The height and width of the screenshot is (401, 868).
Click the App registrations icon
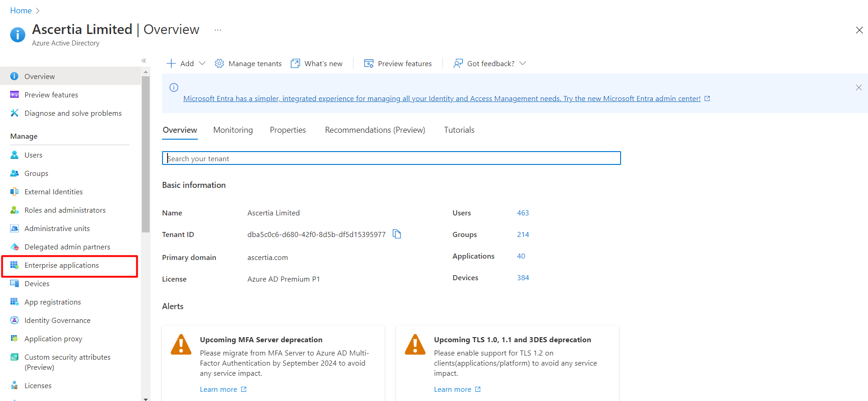pyautogui.click(x=14, y=302)
